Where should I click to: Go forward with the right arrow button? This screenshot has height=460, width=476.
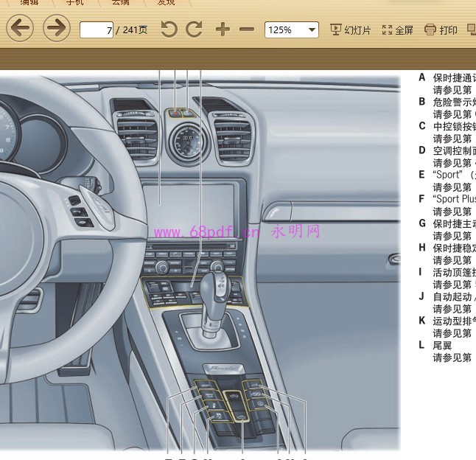click(57, 28)
